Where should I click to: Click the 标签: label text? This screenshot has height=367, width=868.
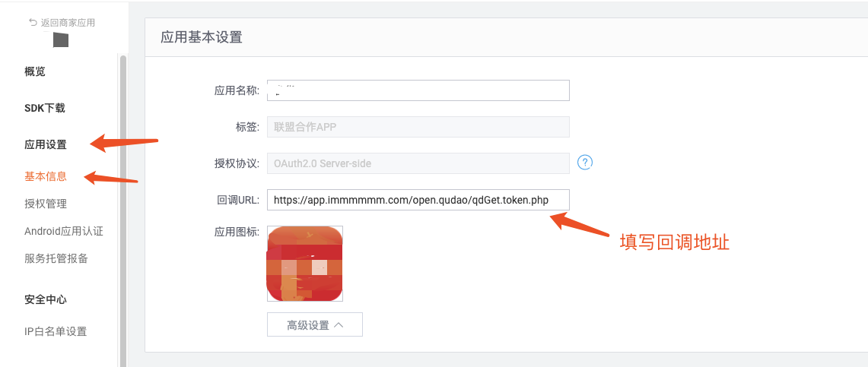[247, 127]
